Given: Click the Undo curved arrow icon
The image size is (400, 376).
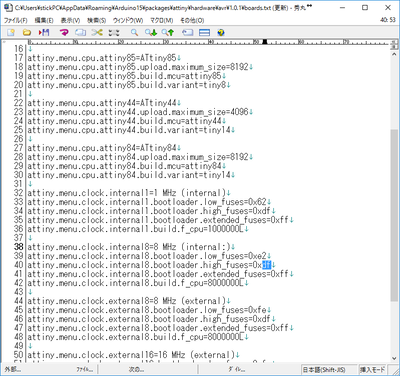Looking at the screenshot, I should 64,32.
